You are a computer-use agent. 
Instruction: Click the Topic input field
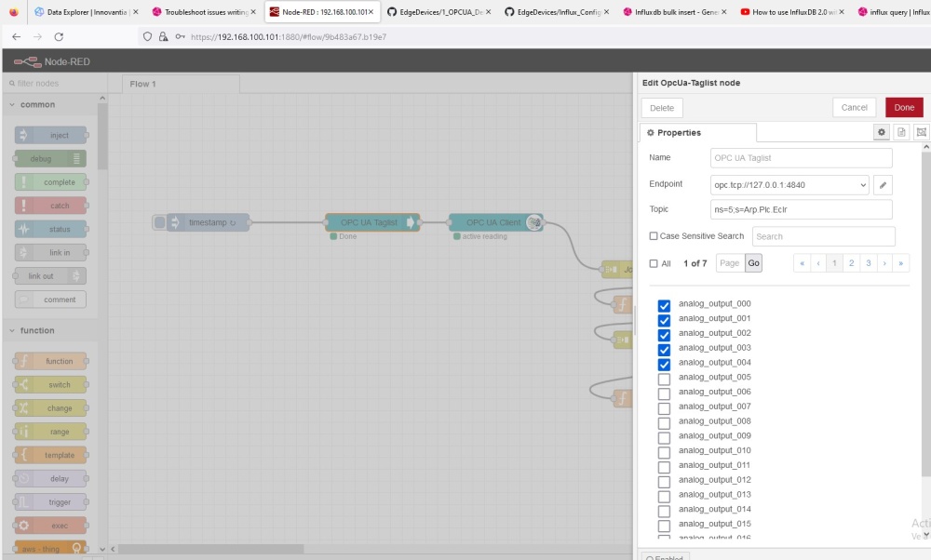point(801,209)
